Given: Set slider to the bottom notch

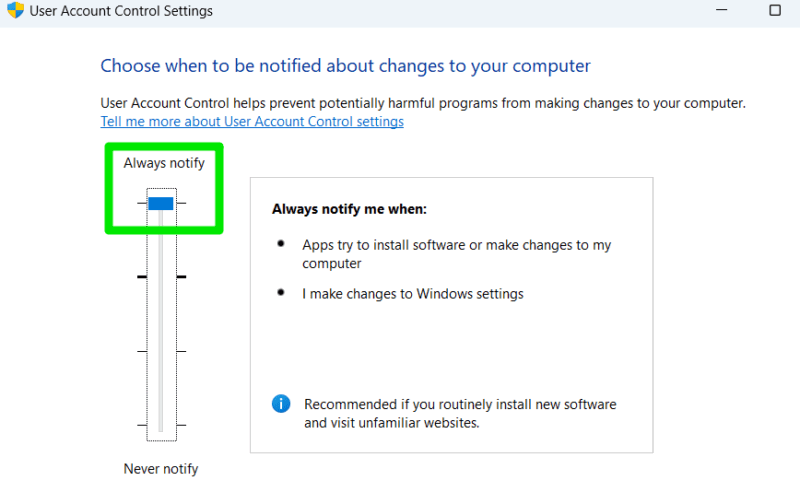Looking at the screenshot, I should (x=161, y=425).
